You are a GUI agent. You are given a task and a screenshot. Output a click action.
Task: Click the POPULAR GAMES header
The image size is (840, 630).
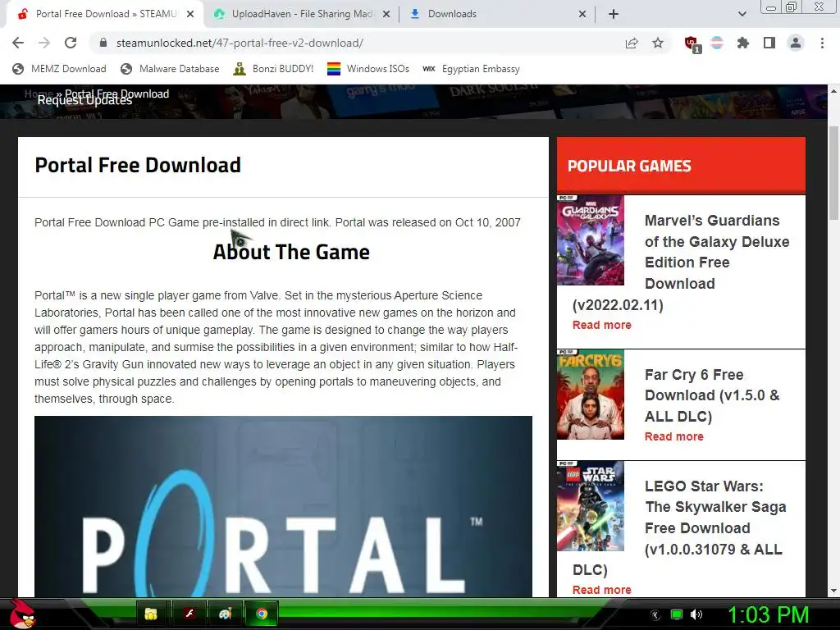point(629,166)
